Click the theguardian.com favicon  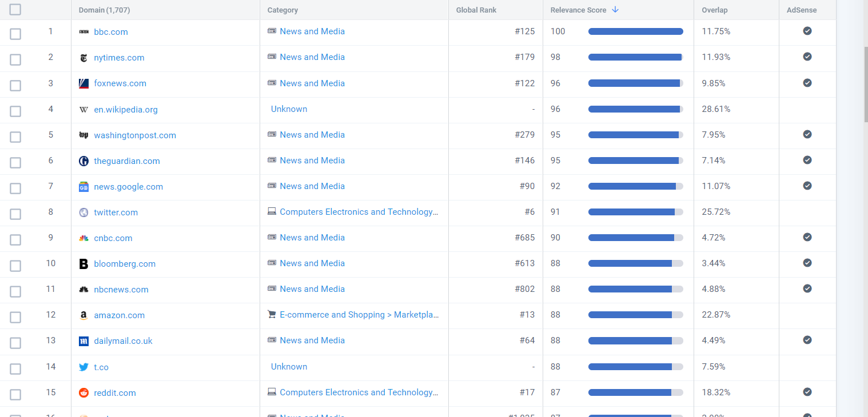tap(83, 161)
